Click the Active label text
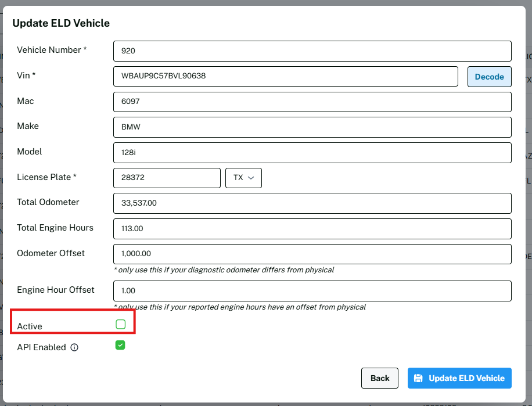Viewport: 532px width, 406px height. [30, 326]
